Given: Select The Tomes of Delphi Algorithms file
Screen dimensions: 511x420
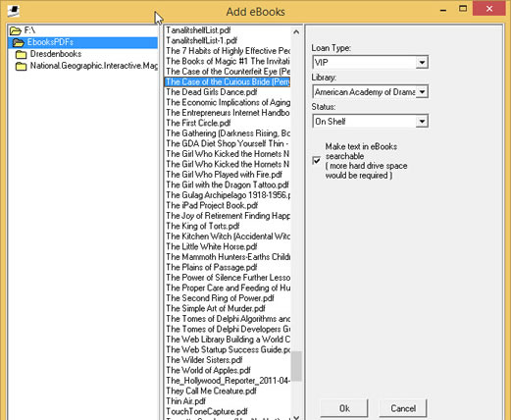Looking at the screenshot, I should pos(227,319).
